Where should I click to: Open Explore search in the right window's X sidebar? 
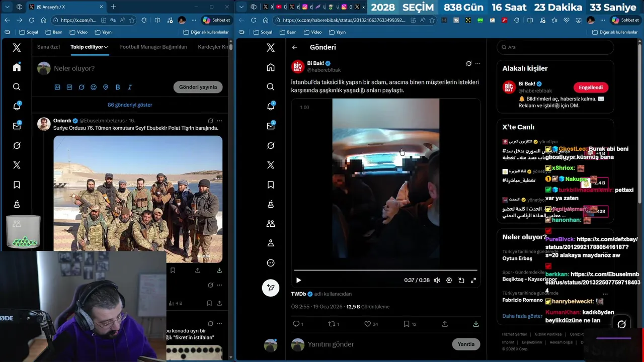pyautogui.click(x=271, y=87)
